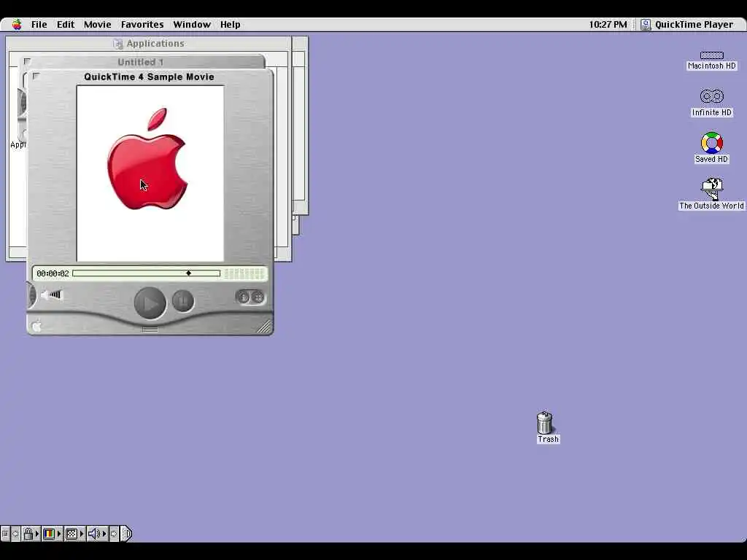Click the 00:00:02 time display
Viewport: 747px width, 560px height.
pos(53,273)
